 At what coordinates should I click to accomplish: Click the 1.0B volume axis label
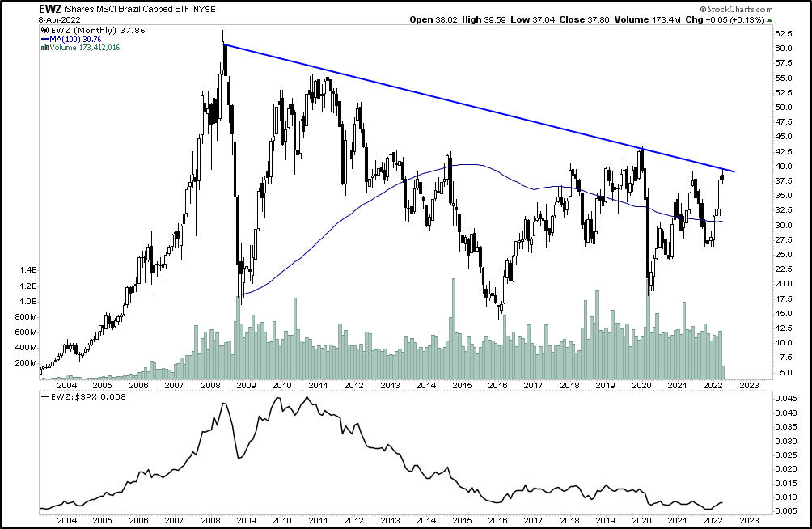pos(28,302)
